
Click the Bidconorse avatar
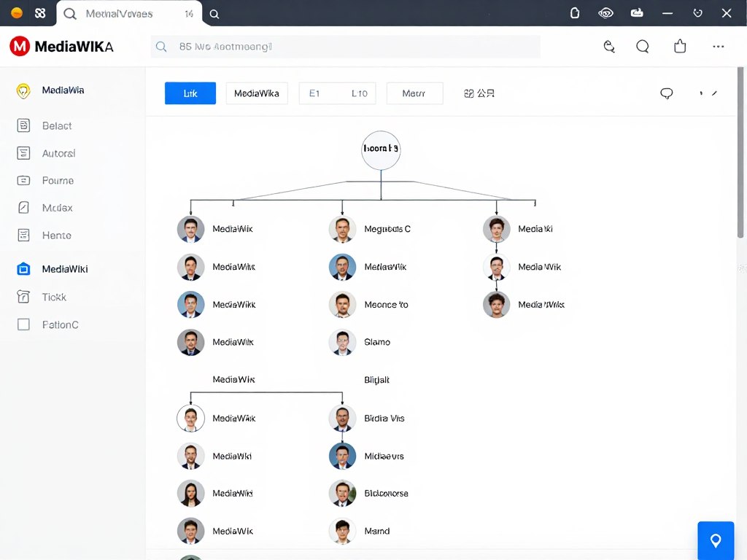click(x=342, y=494)
